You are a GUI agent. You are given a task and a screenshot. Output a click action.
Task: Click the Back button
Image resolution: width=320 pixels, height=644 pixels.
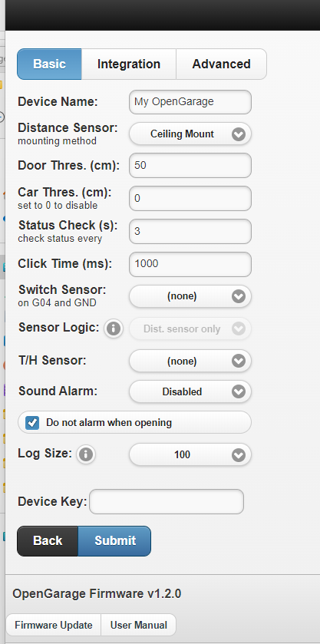[48, 541]
